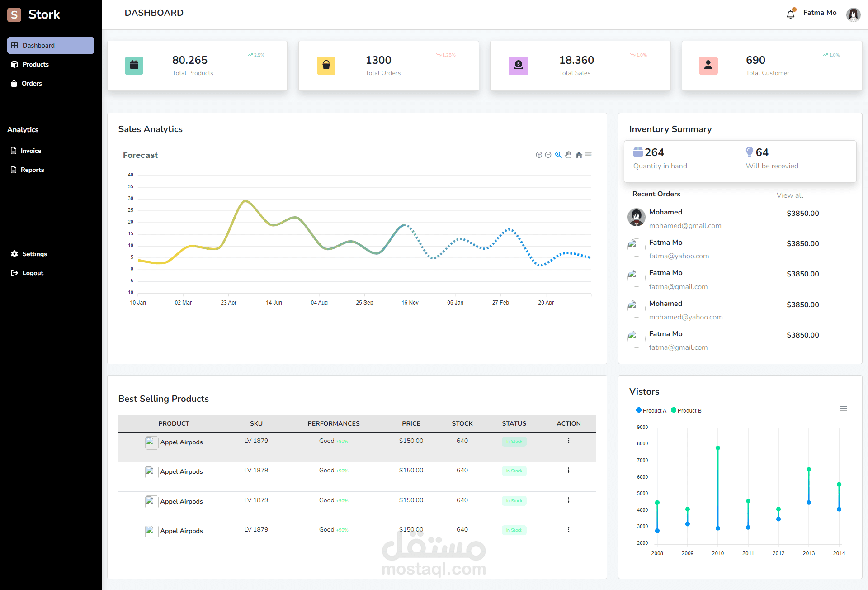The height and width of the screenshot is (590, 868).
Task: Click Logout in the sidebar
Action: coord(33,273)
